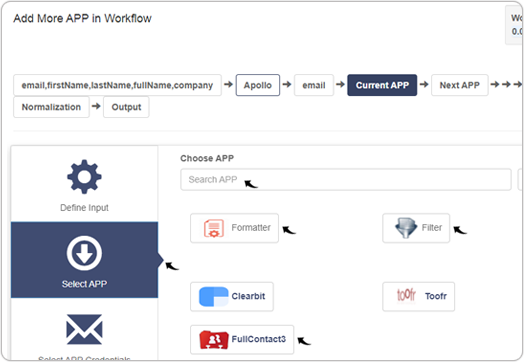Click the FullContact3 red folder icon
The image size is (524, 362).
coord(214,340)
